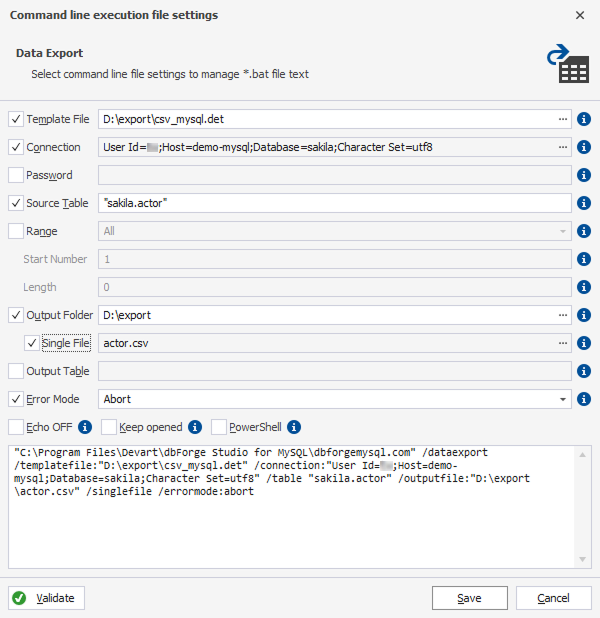This screenshot has width=600, height=618.
Task: Show info icon for Source Table
Action: tap(584, 203)
